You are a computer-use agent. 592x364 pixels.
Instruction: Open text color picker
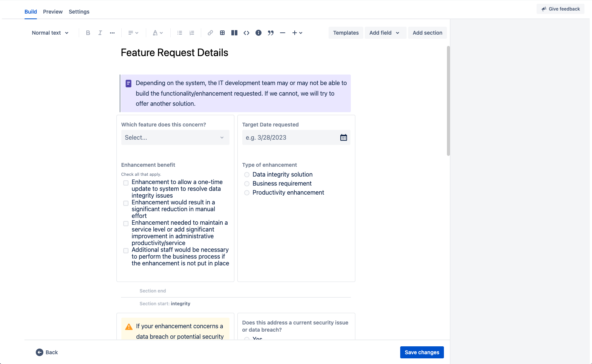158,33
